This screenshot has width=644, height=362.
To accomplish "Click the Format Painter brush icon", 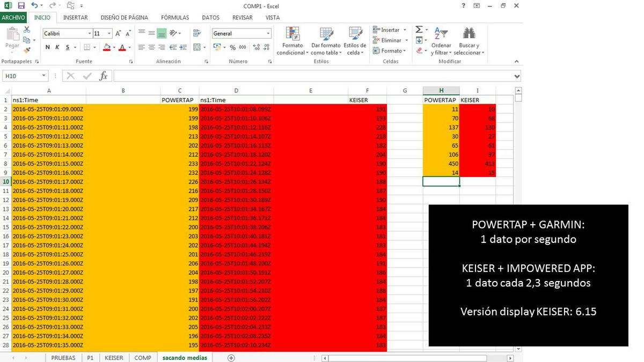I will click(x=27, y=50).
